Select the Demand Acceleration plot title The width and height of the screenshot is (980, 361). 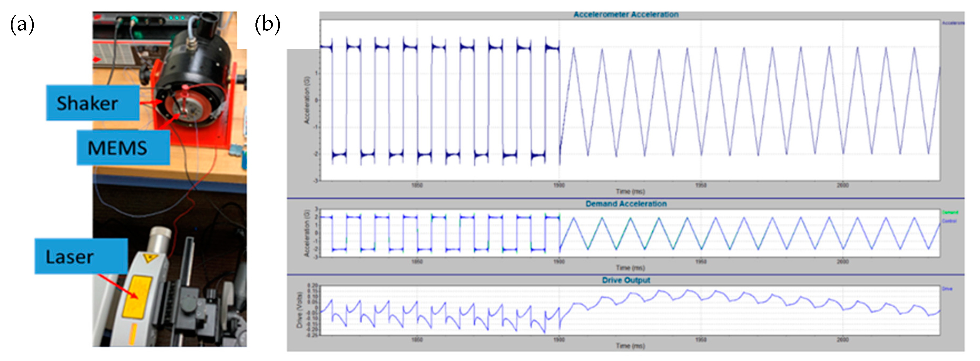point(626,204)
